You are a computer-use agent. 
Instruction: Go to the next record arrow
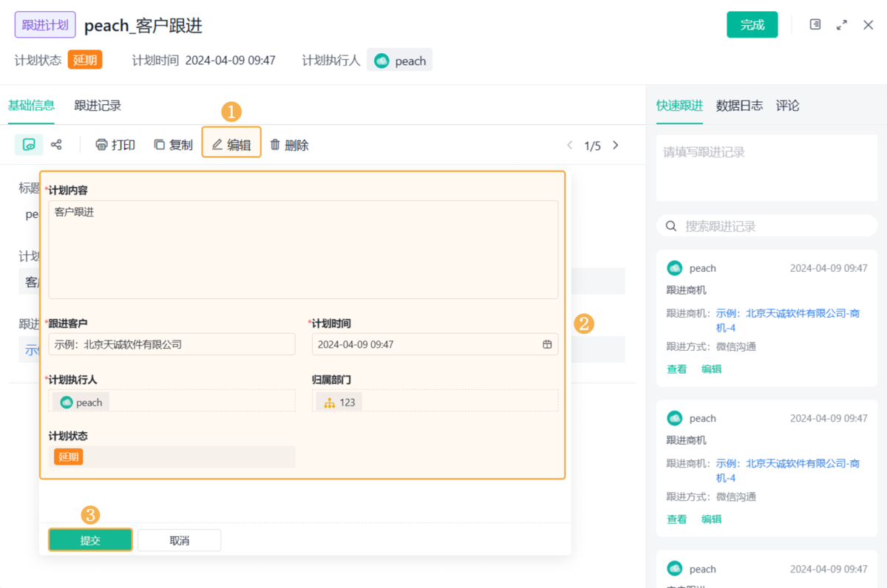point(616,145)
